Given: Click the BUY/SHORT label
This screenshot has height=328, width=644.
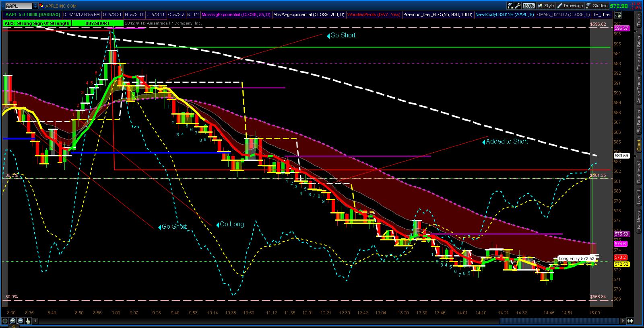Looking at the screenshot, I should pos(97,23).
